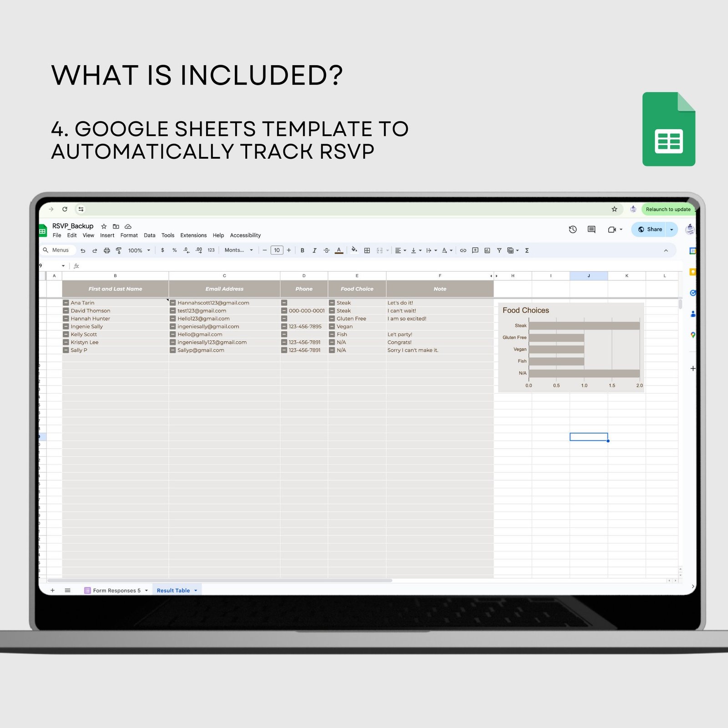
Task: Toggle the box beside Sallyp@gmail.com
Action: click(173, 350)
